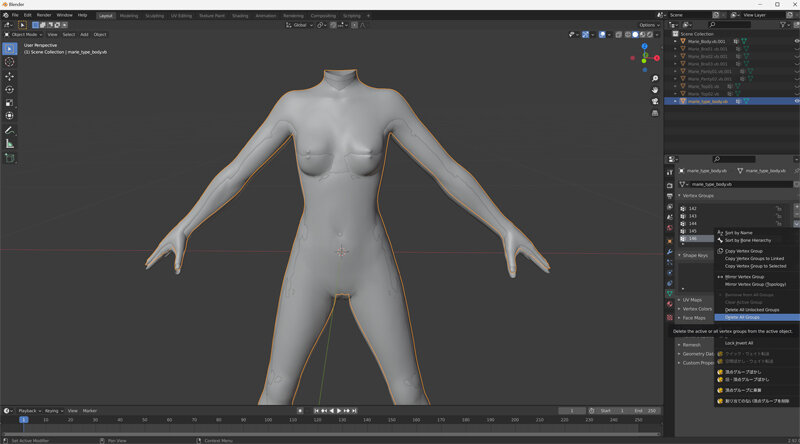This screenshot has height=444, width=800.
Task: Choose Mirror Vertex Group menu entry
Action: pos(757,277)
